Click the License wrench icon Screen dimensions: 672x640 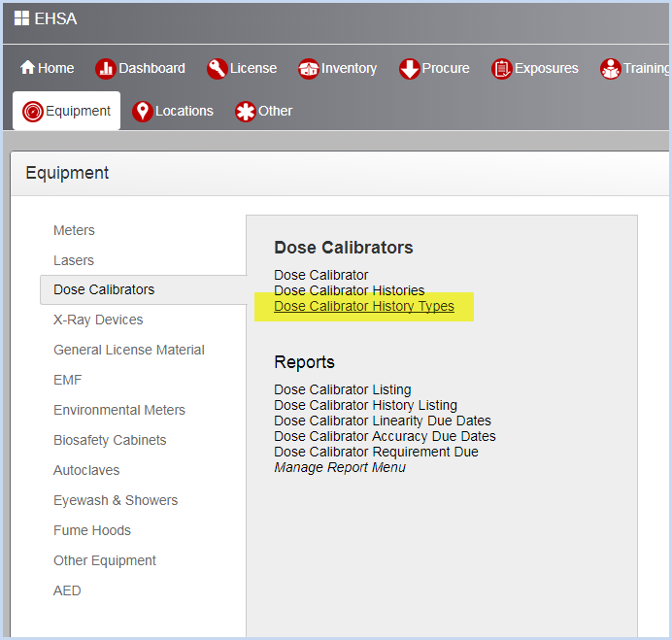tap(217, 69)
